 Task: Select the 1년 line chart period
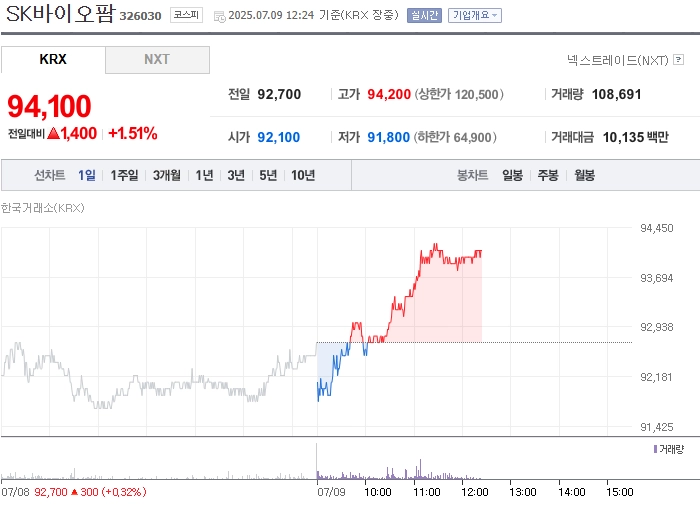204,175
